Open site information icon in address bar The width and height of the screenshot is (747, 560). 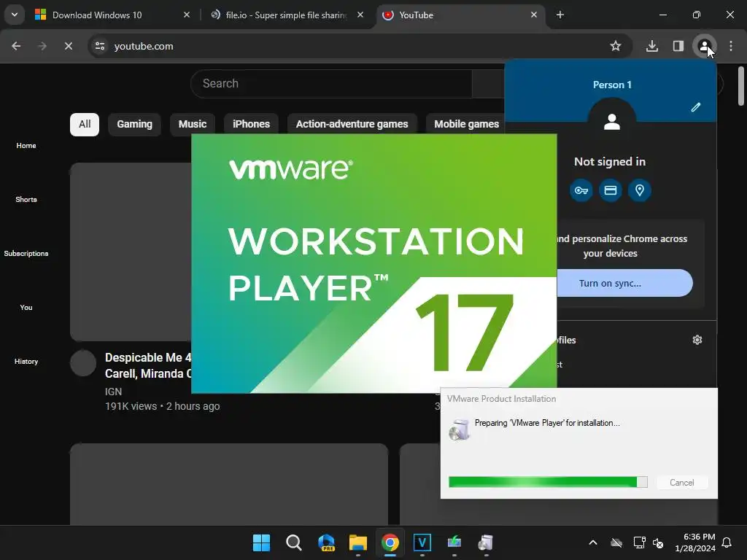(x=100, y=46)
